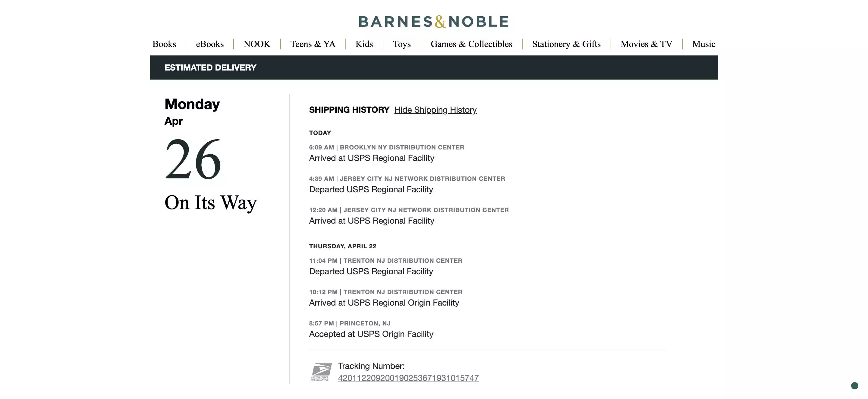Go to the eBooks section
The image size is (868, 399).
209,44
